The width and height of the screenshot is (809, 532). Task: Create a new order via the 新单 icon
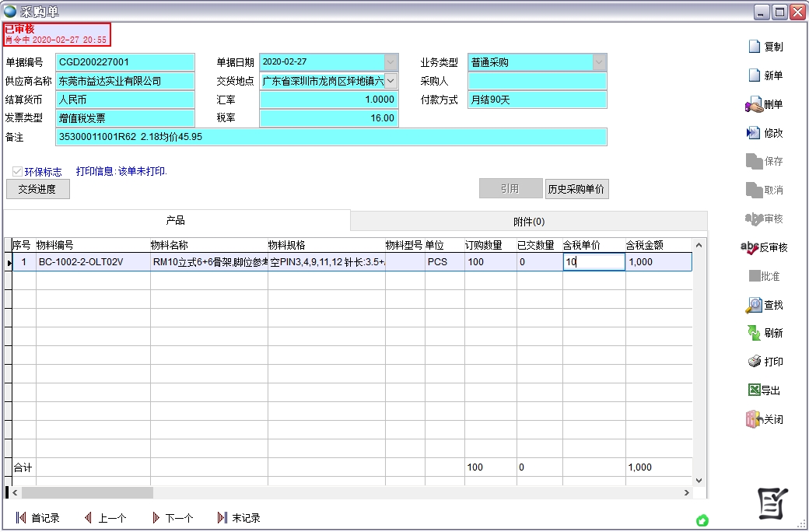(x=766, y=75)
